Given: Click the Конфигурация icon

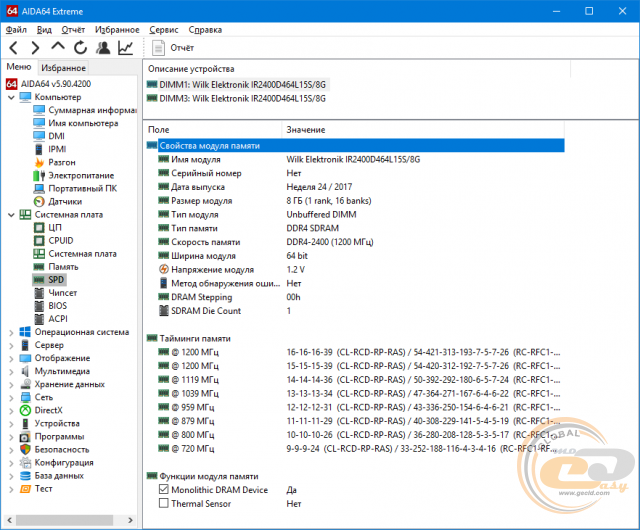Looking at the screenshot, I should [x=25, y=463].
